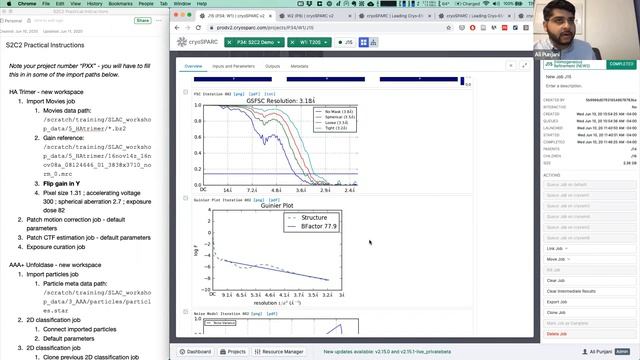Image resolution: width=640 pixels, height=360 pixels.
Task: Switch to the tree view icon
Action: 373,42
